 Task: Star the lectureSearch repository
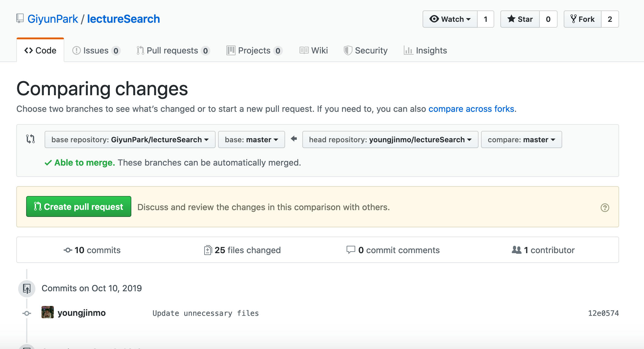pyautogui.click(x=520, y=19)
